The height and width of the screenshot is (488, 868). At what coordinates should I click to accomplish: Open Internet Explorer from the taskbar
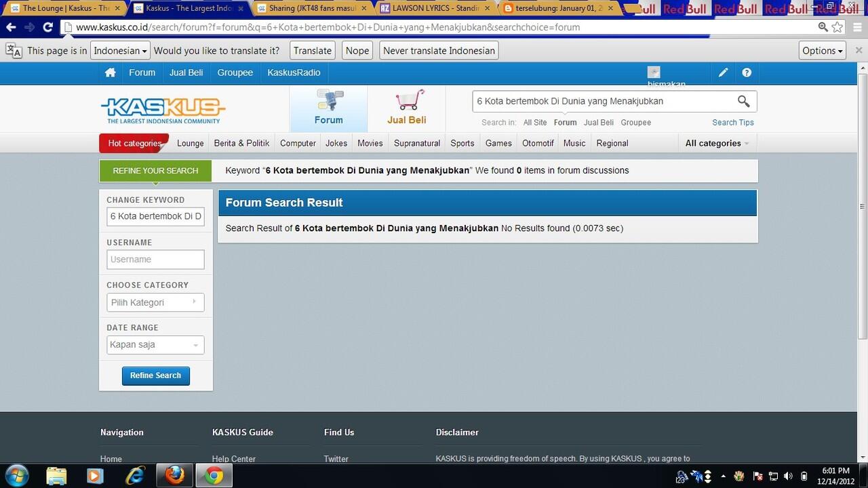(135, 476)
